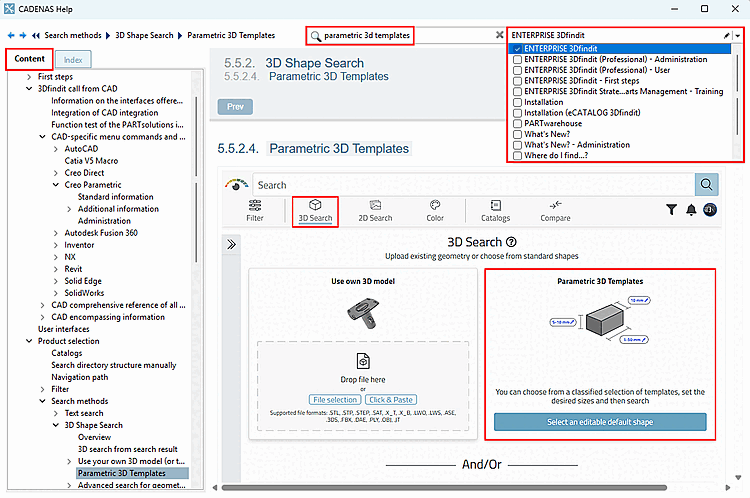Viewport: 750px width, 498px height.
Task: Select Navigation path tree item
Action: pos(80,377)
